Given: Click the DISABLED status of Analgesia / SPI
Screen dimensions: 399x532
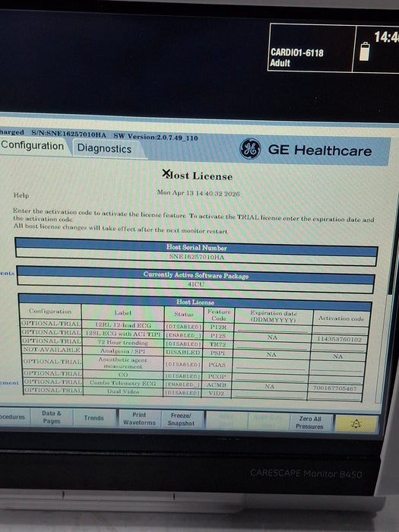Looking at the screenshot, I should (183, 352).
